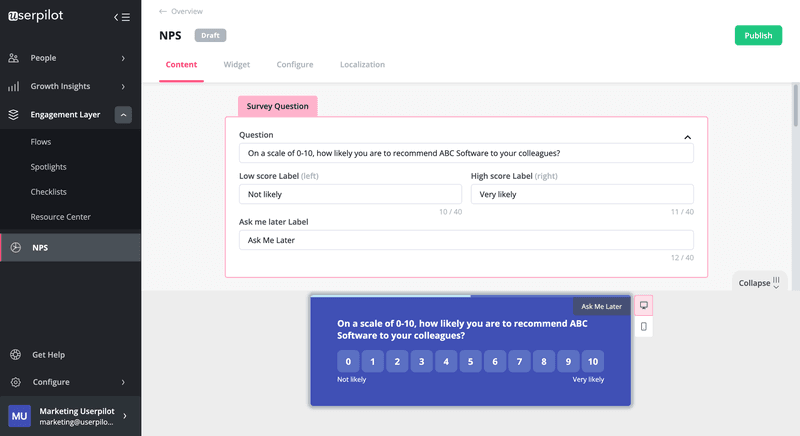
Task: Click Ask Me Later in the preview
Action: (601, 307)
